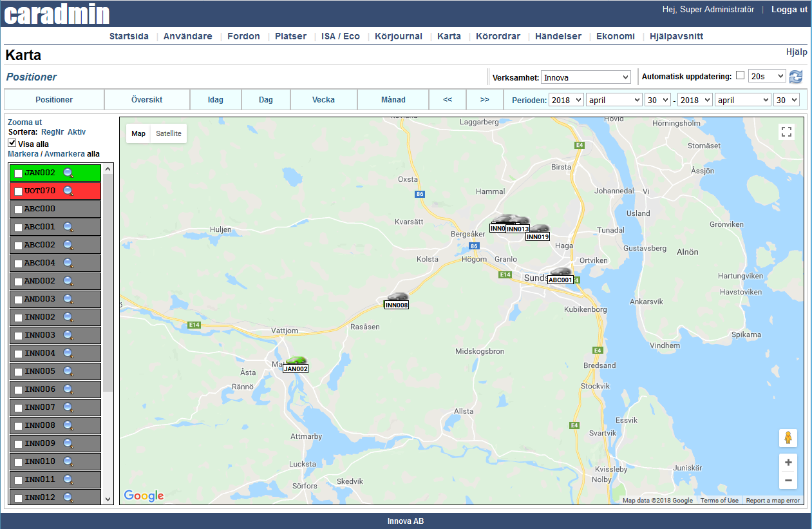Check the JAN002 vehicle checkbox
Screen dimensions: 812x529
(x=18, y=173)
